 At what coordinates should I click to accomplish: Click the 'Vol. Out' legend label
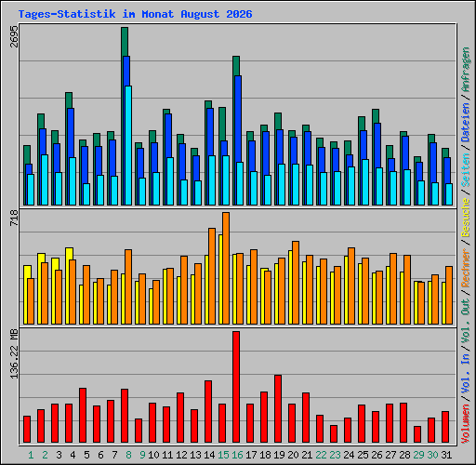466,320
